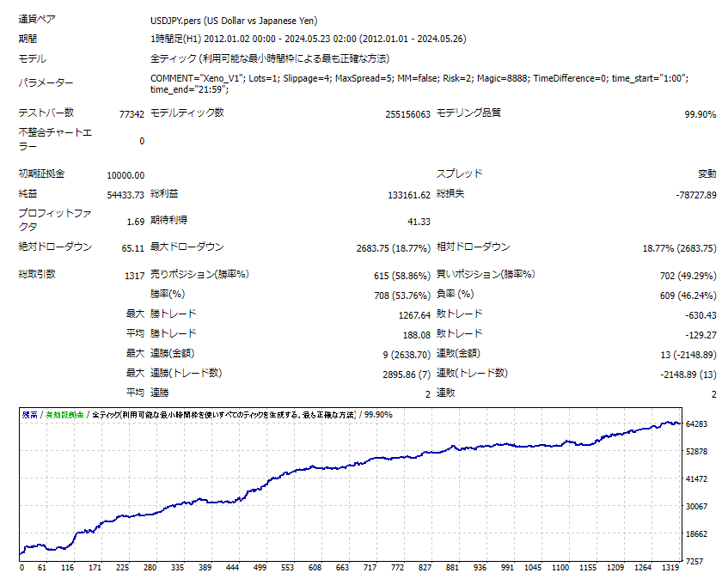Click the gross loss value -78727.89
This screenshot has height=585, width=728.
click(696, 195)
